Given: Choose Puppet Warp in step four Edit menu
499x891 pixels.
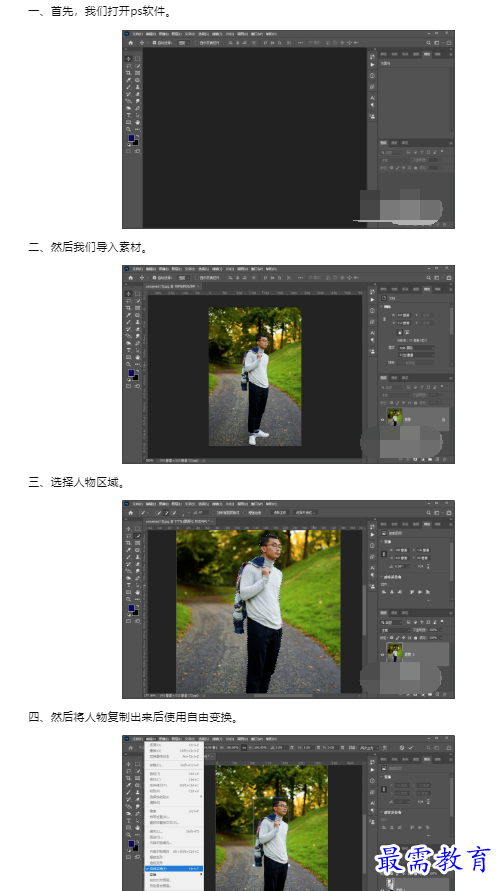Looking at the screenshot, I should pos(174,857).
